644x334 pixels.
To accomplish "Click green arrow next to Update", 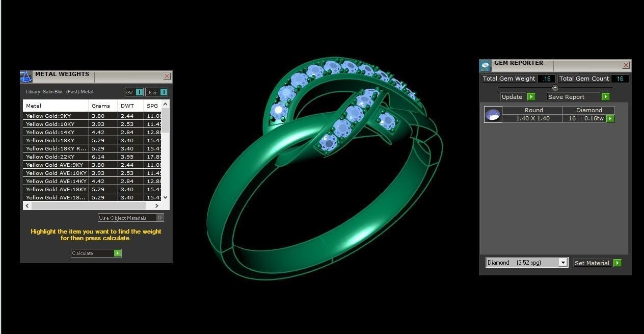I will click(531, 97).
